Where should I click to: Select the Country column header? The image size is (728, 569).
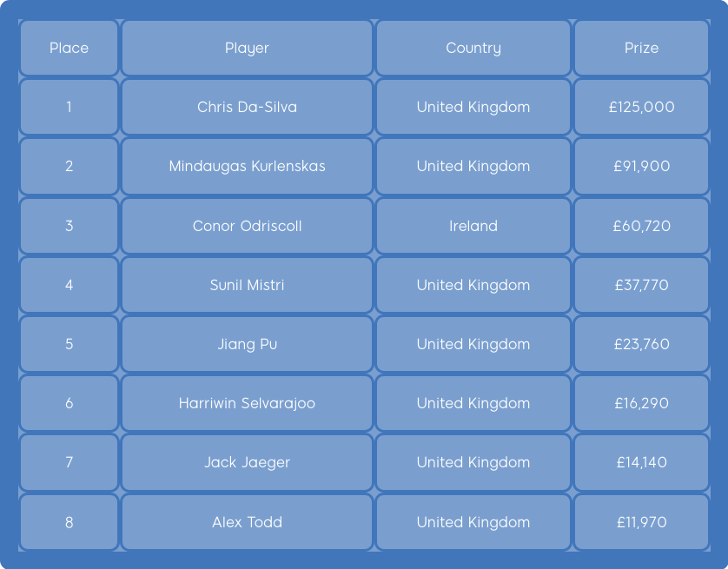(x=473, y=48)
